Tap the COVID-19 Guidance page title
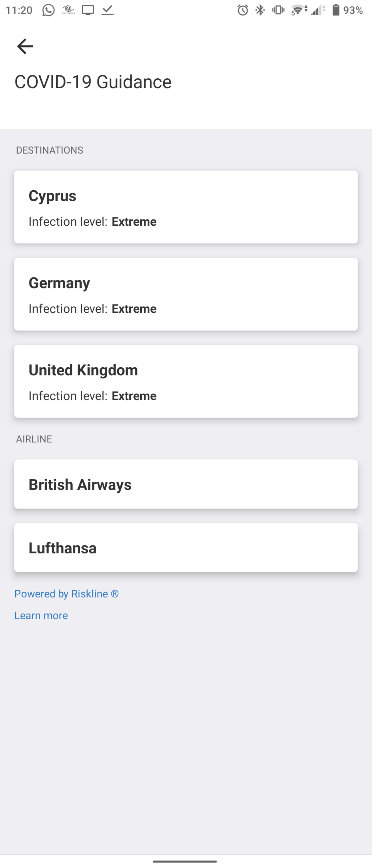Viewport: 372px width, 868px height. 93,82
